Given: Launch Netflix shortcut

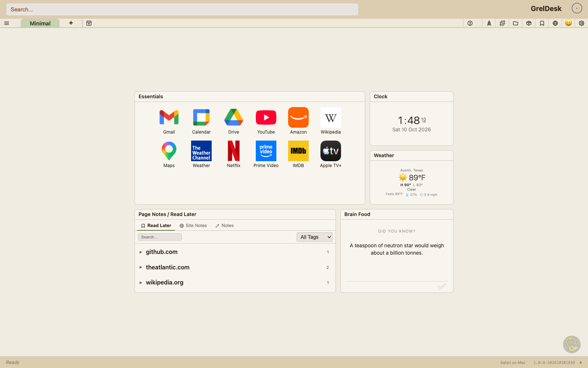Looking at the screenshot, I should click(234, 155).
